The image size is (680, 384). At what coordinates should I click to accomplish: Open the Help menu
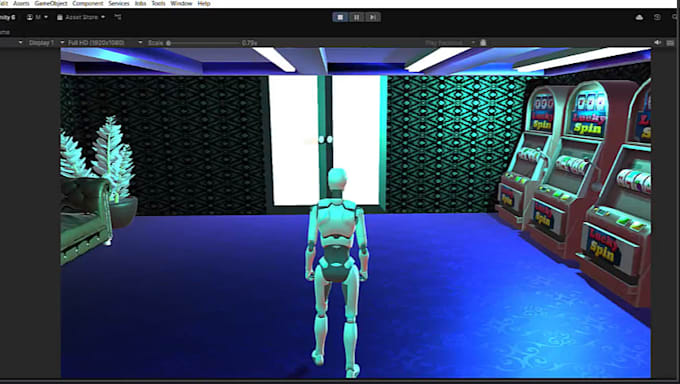(204, 3)
